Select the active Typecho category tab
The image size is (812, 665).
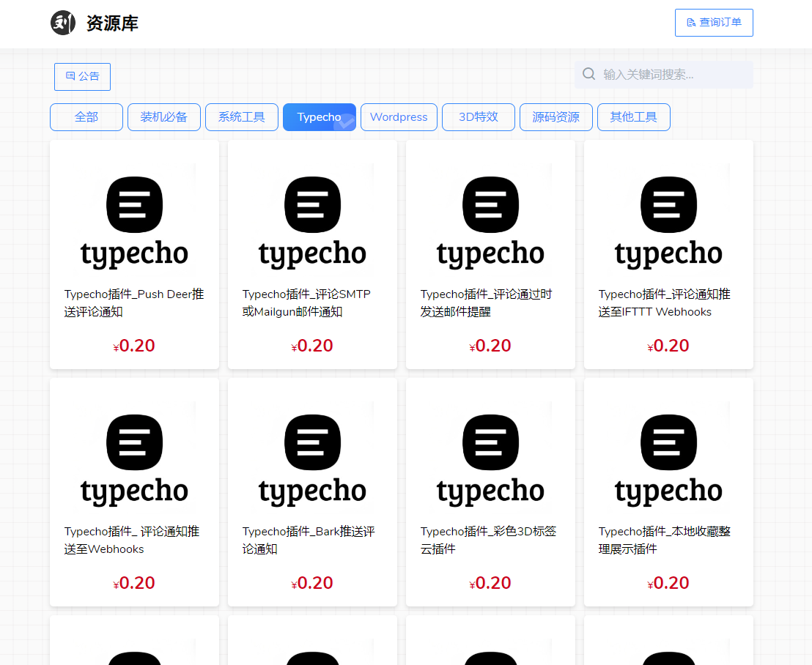(319, 117)
